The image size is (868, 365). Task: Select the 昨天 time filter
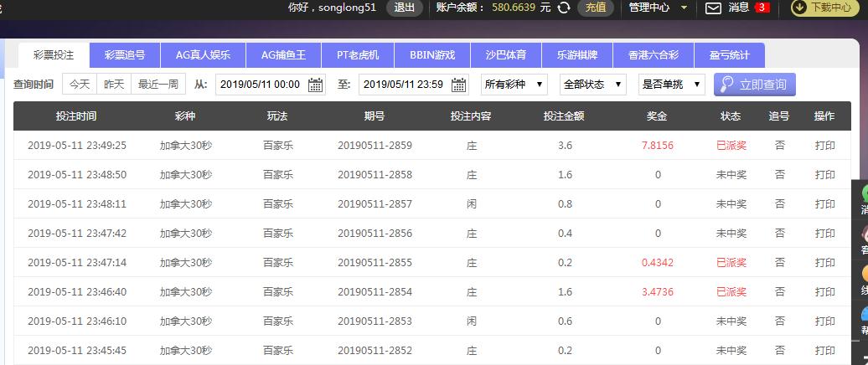113,85
